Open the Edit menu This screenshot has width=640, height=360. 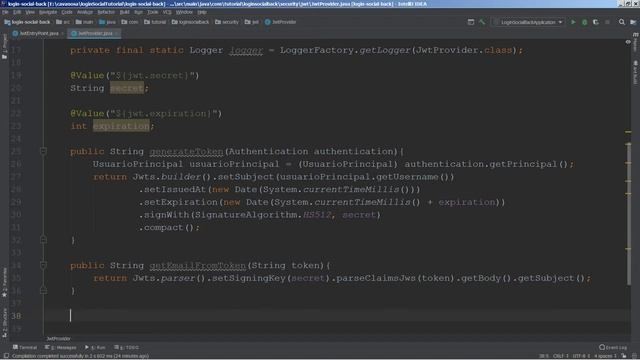click(x=17, y=12)
